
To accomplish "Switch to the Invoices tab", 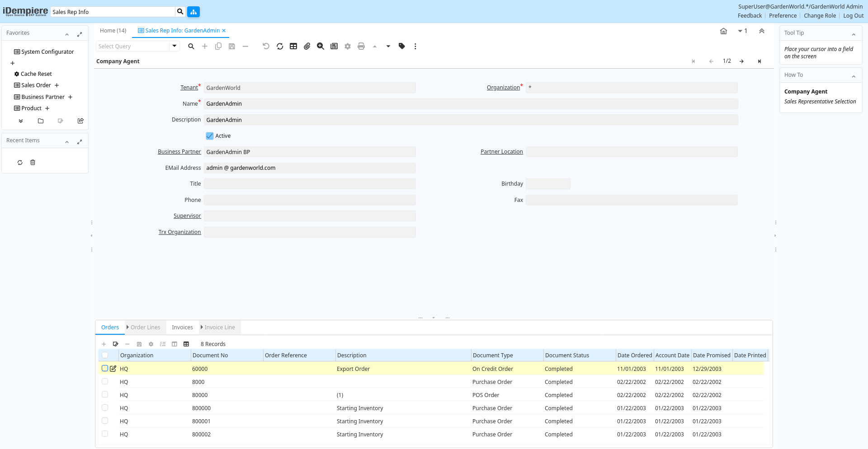I will [182, 327].
